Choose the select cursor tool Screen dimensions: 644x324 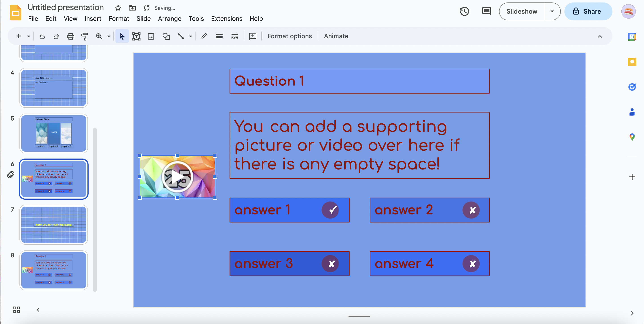pyautogui.click(x=122, y=36)
